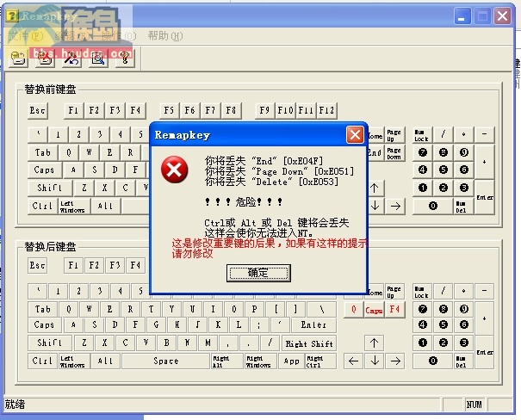Click the left arrow key on lower keyboard
This screenshot has width=521, height=420.
pos(354,361)
